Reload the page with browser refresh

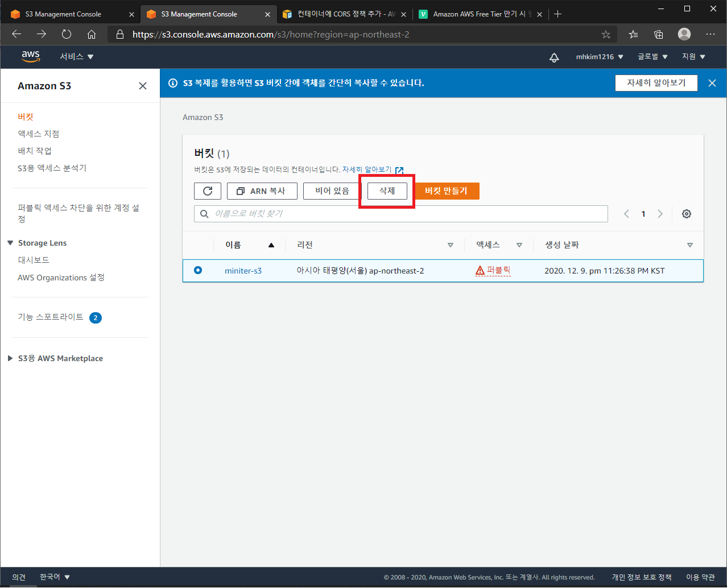(67, 35)
